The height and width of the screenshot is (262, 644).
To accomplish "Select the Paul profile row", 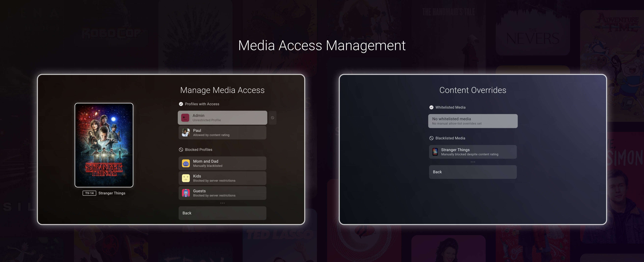I will [222, 133].
